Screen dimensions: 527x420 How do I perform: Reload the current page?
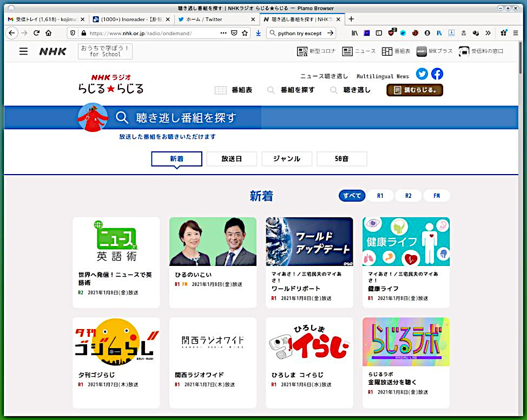tap(36, 33)
